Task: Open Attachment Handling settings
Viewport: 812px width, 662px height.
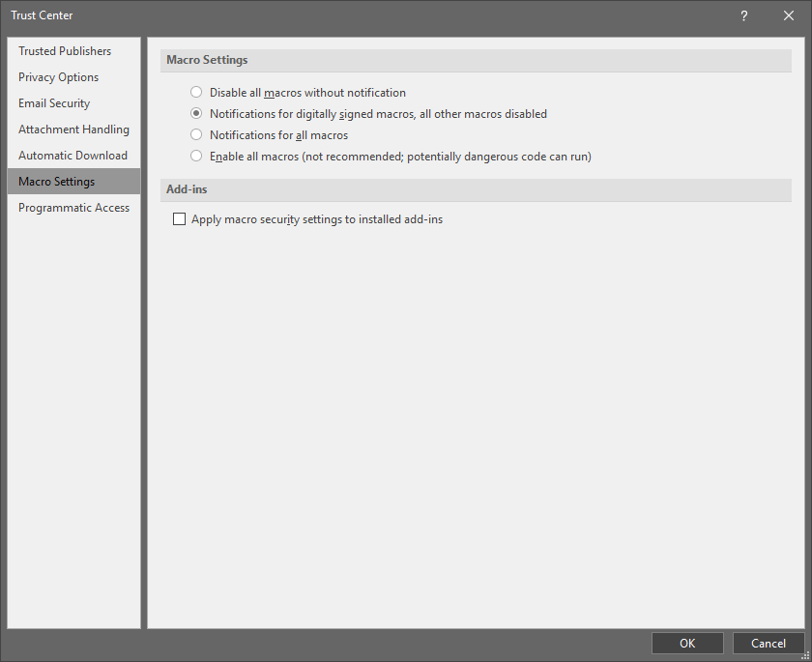Action: click(x=73, y=130)
